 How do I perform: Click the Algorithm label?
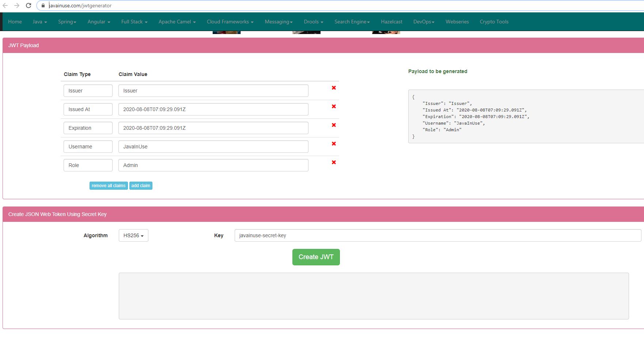click(x=95, y=235)
